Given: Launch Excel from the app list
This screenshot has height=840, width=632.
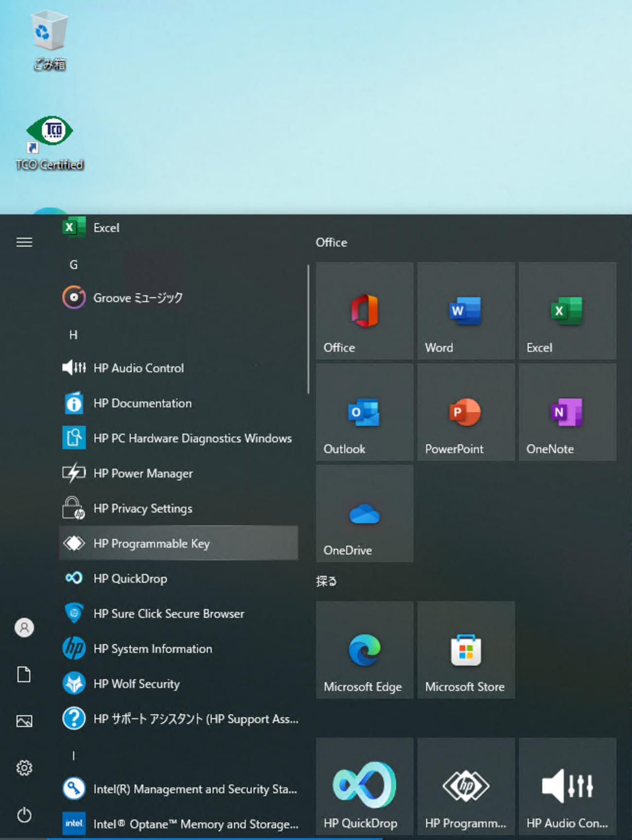Looking at the screenshot, I should [x=179, y=227].
